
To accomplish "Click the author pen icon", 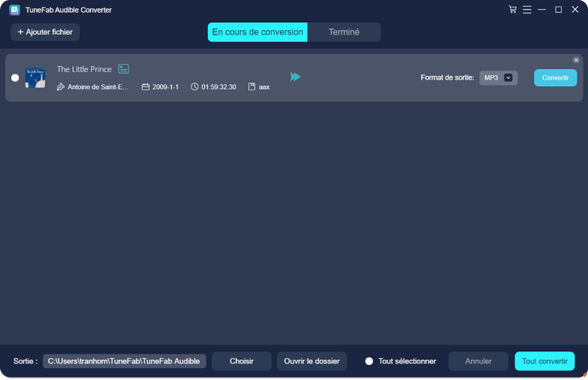I will [60, 86].
